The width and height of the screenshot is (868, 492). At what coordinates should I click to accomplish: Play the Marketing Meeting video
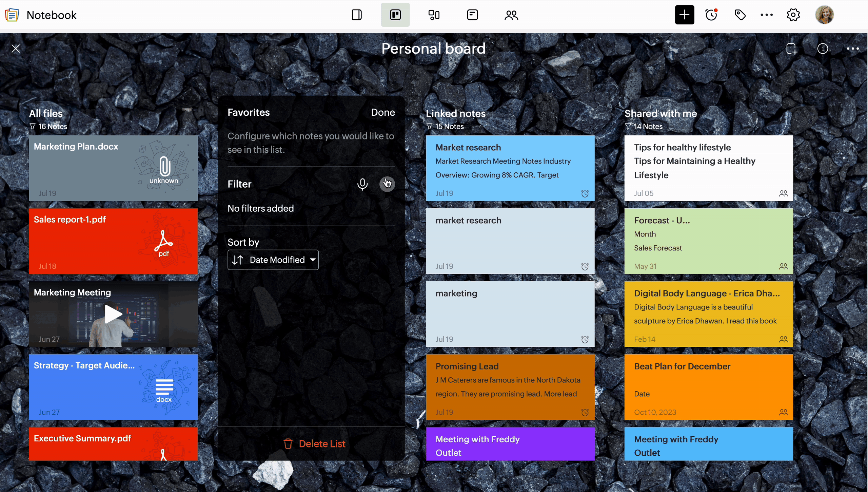coord(113,314)
